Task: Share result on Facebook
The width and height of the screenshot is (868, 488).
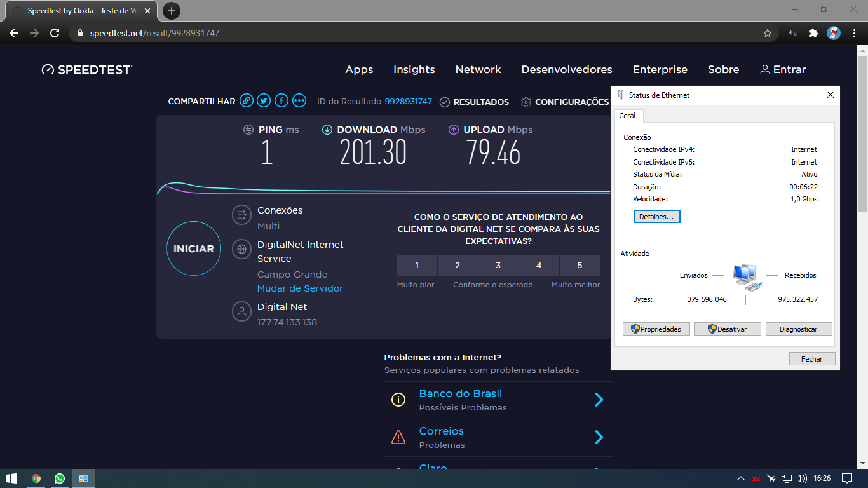Action: click(x=281, y=101)
